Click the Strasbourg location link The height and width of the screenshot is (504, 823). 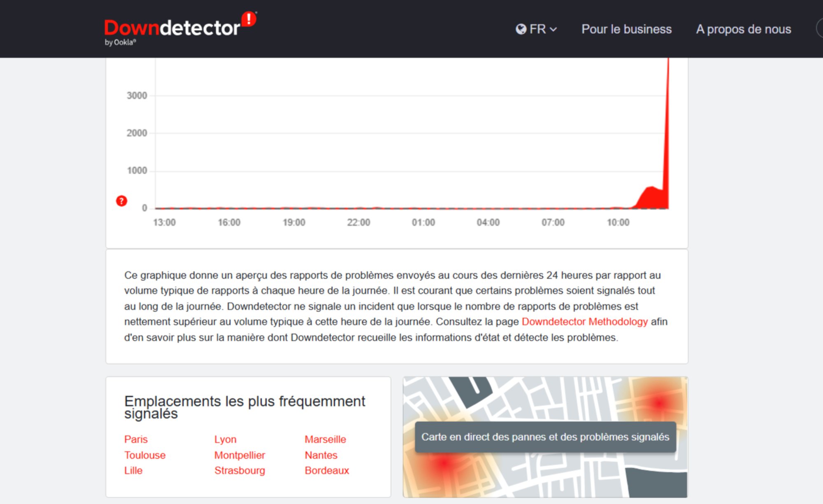(239, 470)
